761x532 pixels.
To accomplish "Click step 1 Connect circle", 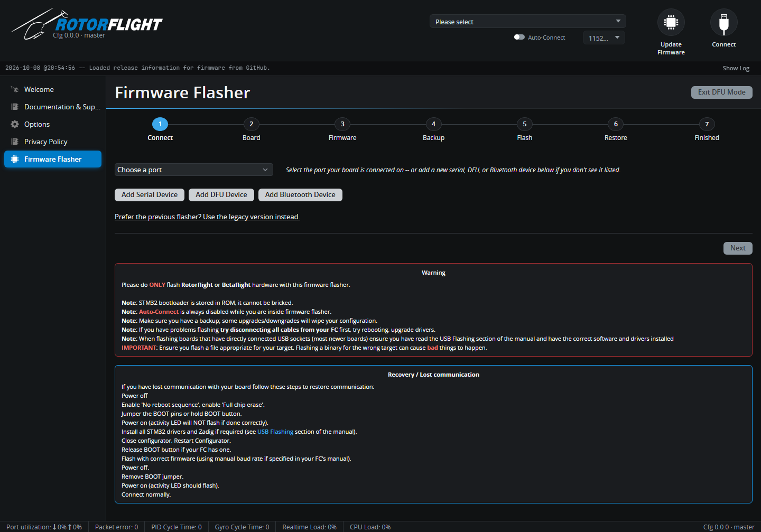I will [x=160, y=124].
